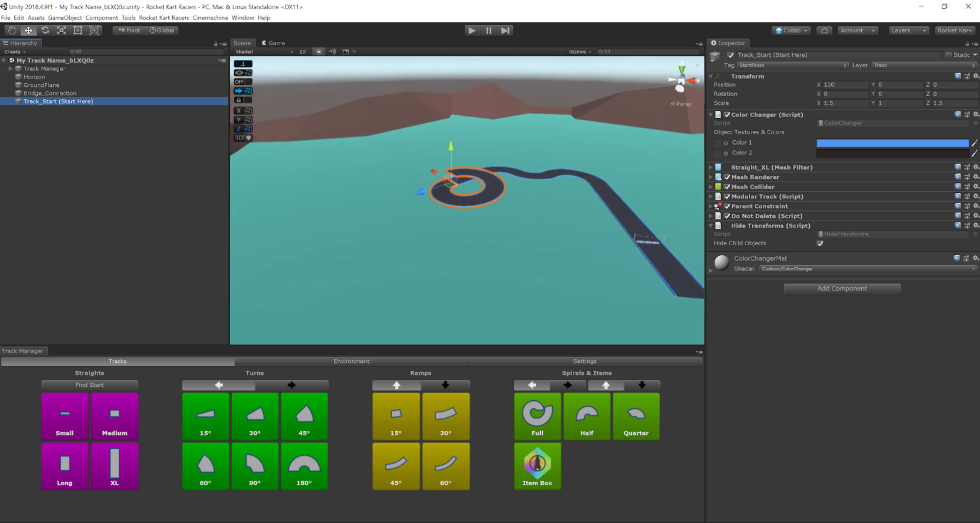
Task: Open the Cinemachine menu
Action: click(x=210, y=18)
